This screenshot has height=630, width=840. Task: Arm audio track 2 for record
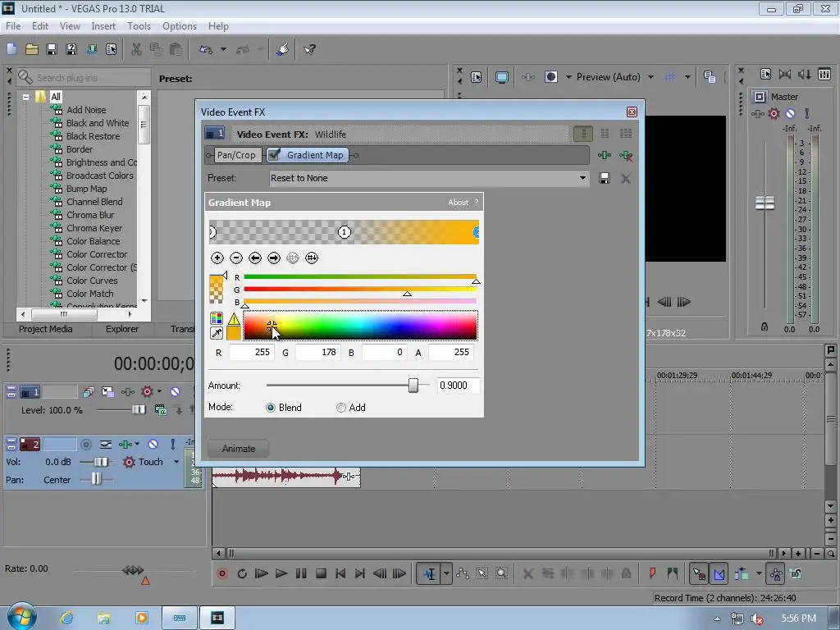[x=85, y=444]
